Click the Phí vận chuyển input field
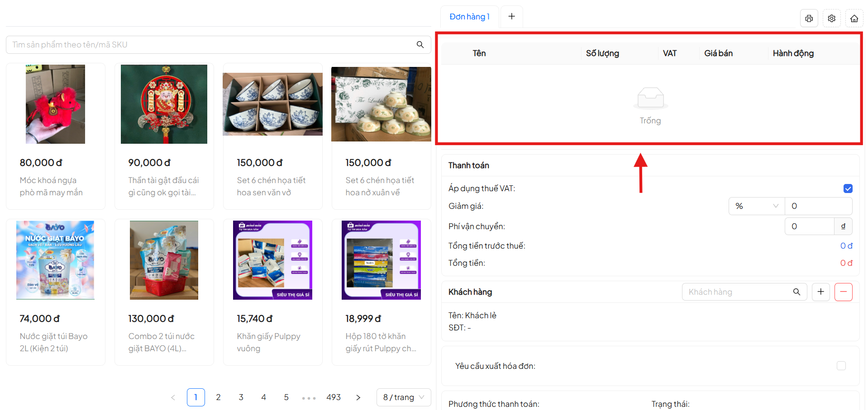 point(809,226)
